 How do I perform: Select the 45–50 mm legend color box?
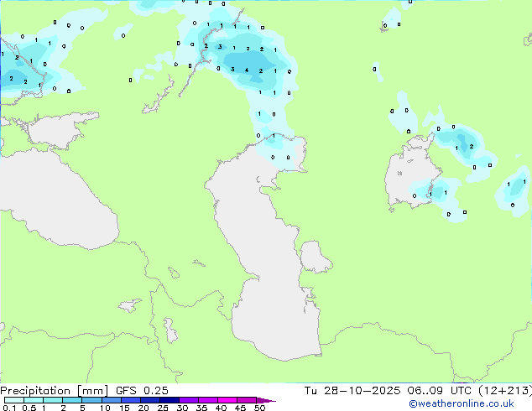(247, 400)
